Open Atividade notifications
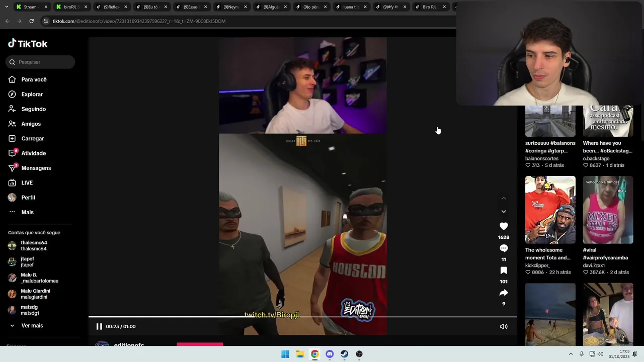The image size is (644, 362). [27, 153]
